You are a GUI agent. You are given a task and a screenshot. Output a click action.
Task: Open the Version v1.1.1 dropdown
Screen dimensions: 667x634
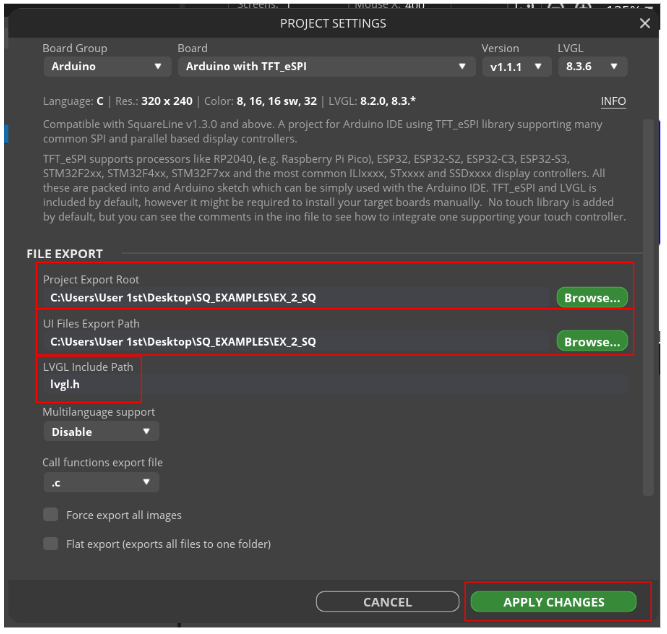(x=516, y=67)
